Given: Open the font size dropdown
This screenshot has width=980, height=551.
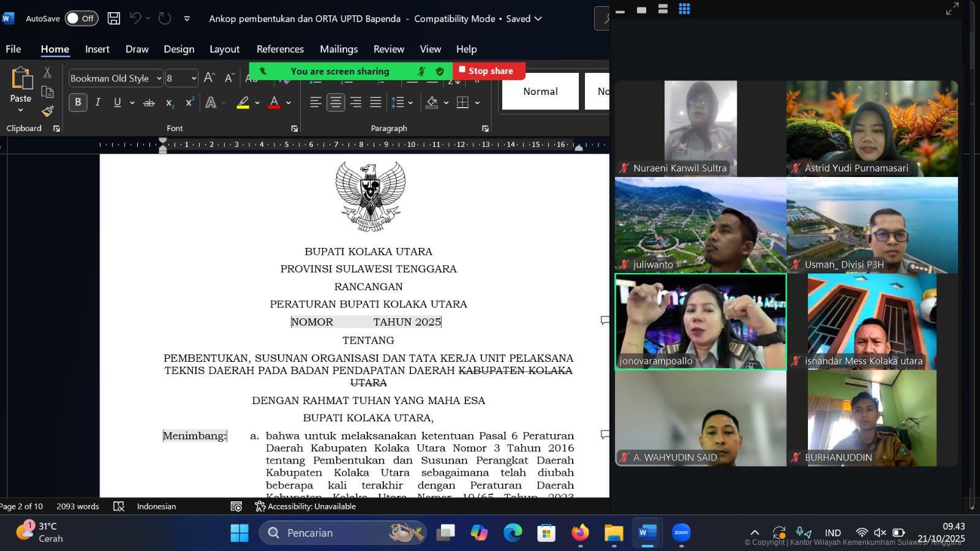Looking at the screenshot, I should pyautogui.click(x=194, y=78).
